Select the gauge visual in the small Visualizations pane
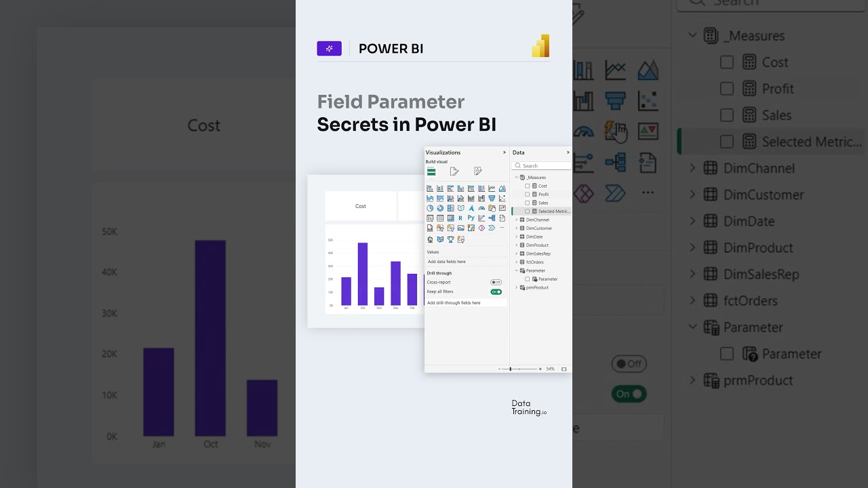 click(x=481, y=208)
